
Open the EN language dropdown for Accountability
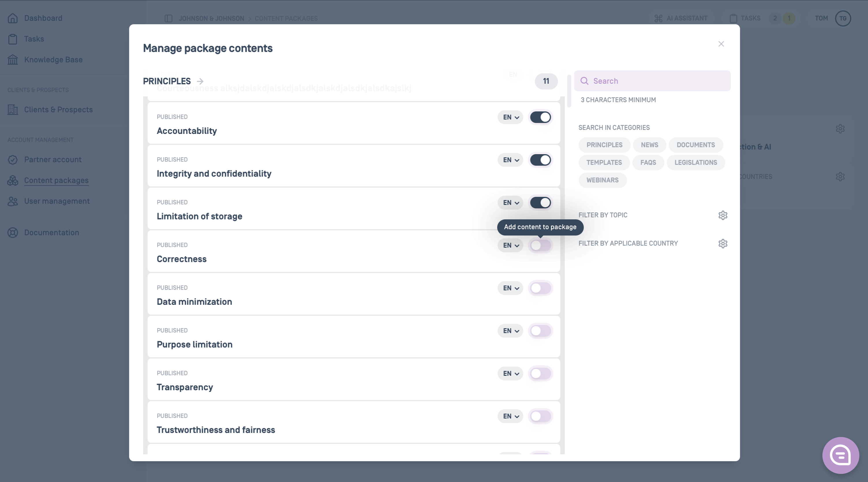(510, 117)
